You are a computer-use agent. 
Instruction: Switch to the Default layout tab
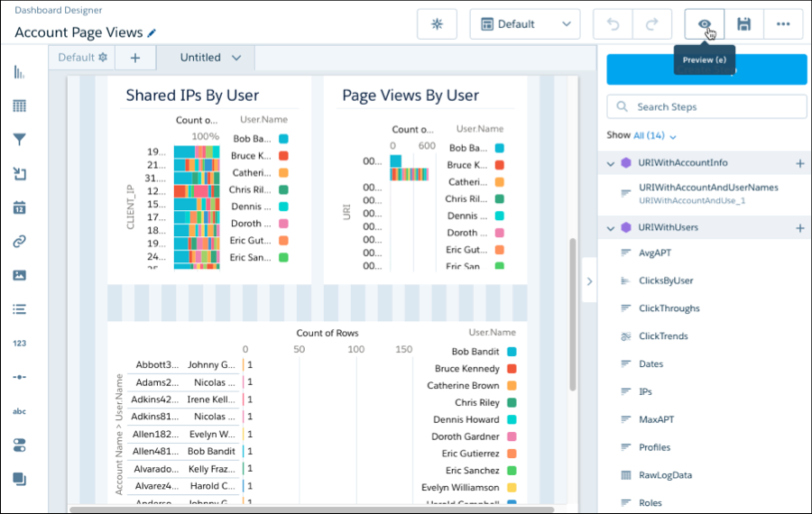coord(77,58)
